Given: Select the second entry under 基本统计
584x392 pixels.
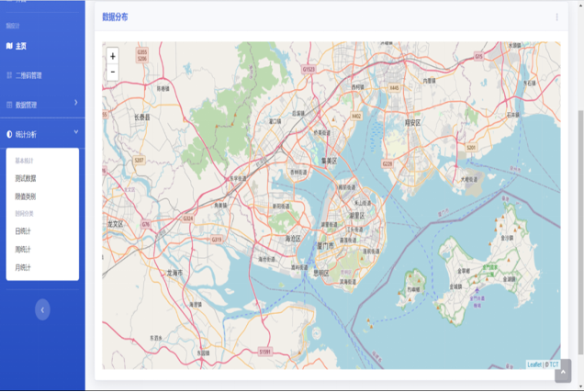Looking at the screenshot, I should tap(25, 196).
